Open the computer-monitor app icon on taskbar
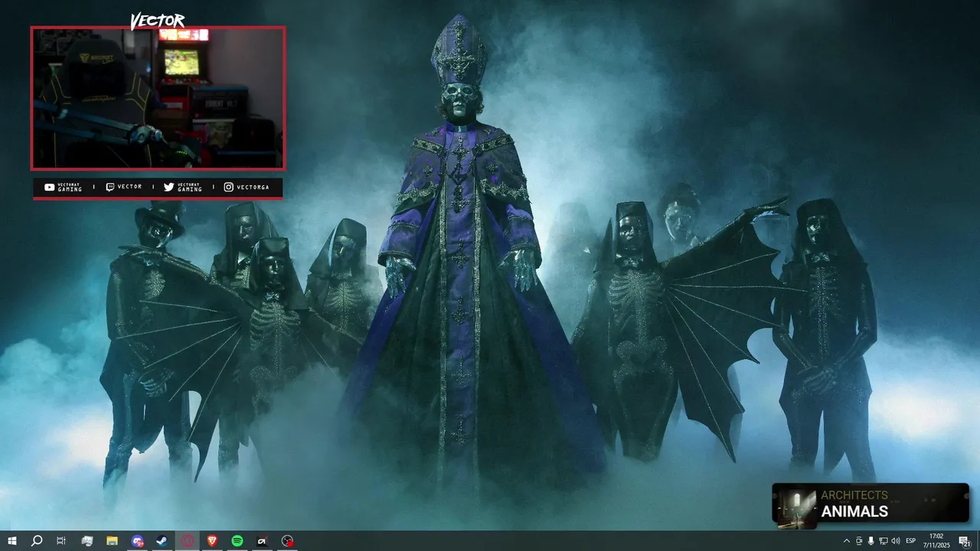 click(x=87, y=541)
